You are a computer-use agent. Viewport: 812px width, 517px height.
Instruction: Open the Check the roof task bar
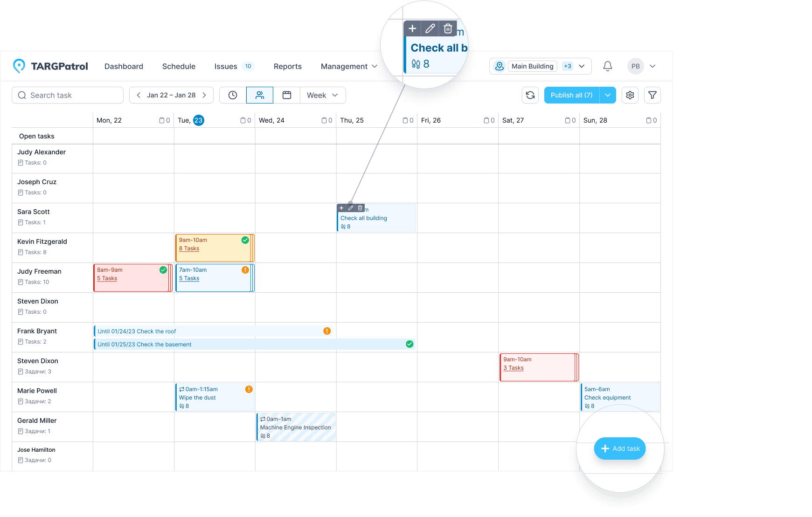click(x=214, y=331)
